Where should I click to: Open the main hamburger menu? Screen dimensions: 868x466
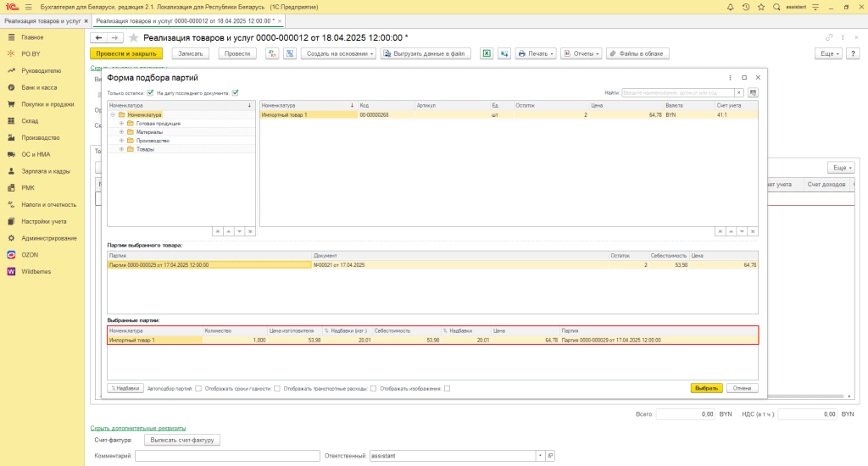(28, 7)
